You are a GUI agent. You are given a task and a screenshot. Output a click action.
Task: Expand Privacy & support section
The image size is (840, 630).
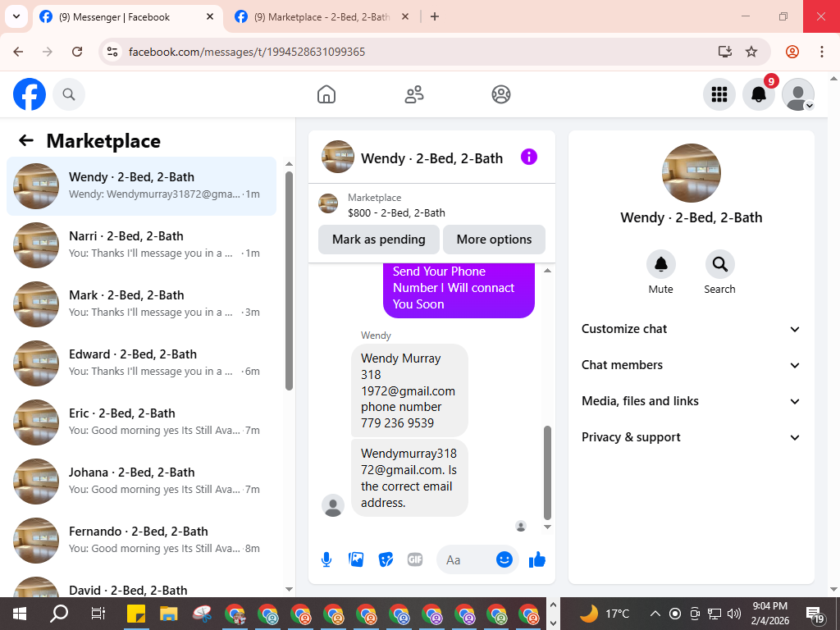click(x=691, y=437)
